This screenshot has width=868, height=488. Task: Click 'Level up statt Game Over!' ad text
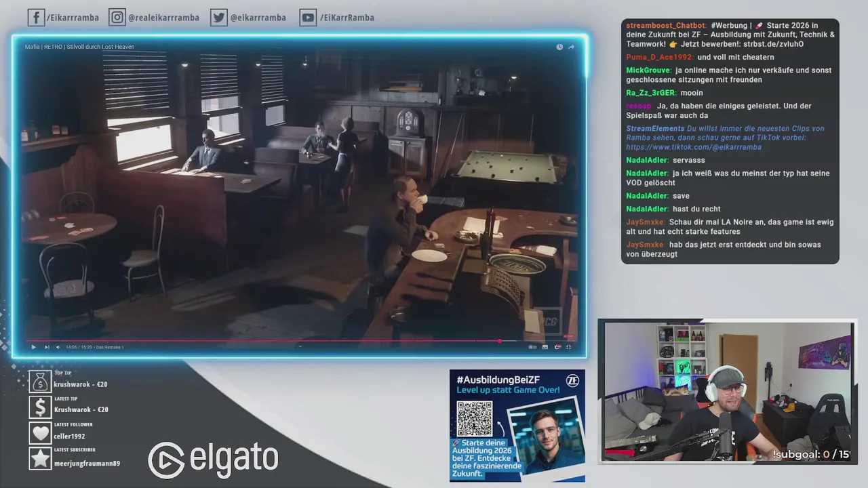[x=509, y=390]
